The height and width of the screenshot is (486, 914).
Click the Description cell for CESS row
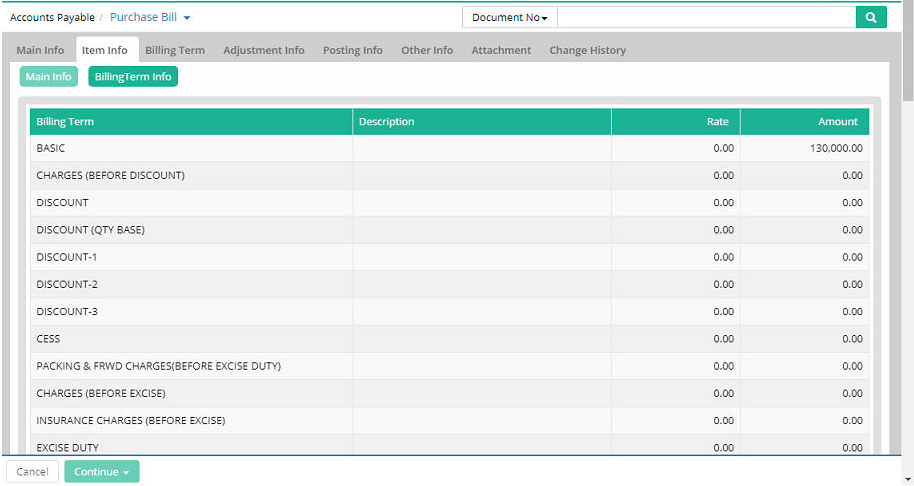coord(481,339)
